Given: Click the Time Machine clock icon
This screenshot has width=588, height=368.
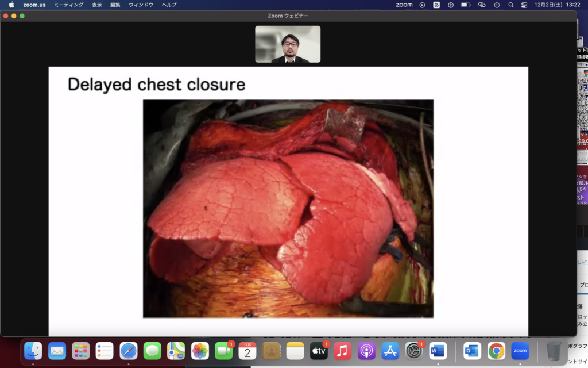Looking at the screenshot, I should [x=496, y=5].
